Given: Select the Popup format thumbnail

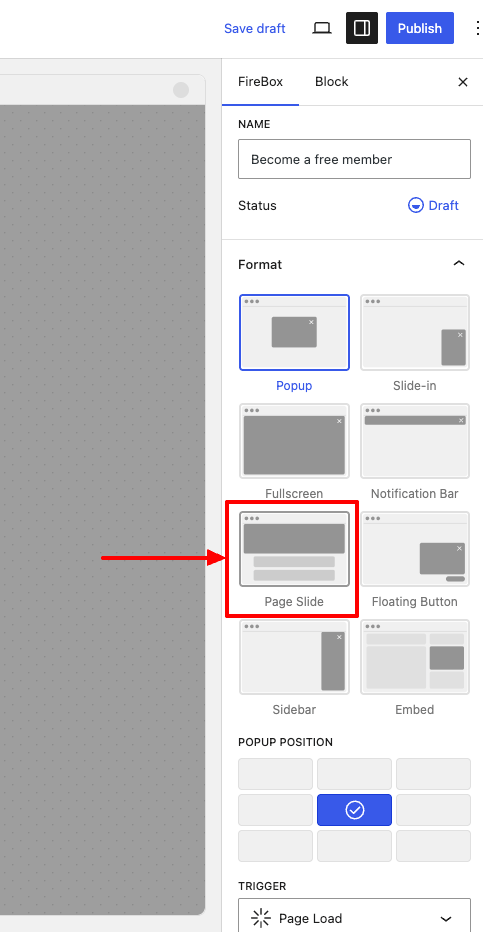Looking at the screenshot, I should click(295, 333).
